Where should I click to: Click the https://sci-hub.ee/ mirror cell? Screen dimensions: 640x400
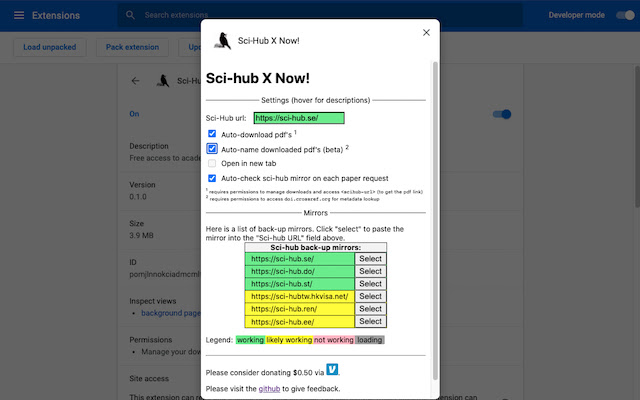300,322
